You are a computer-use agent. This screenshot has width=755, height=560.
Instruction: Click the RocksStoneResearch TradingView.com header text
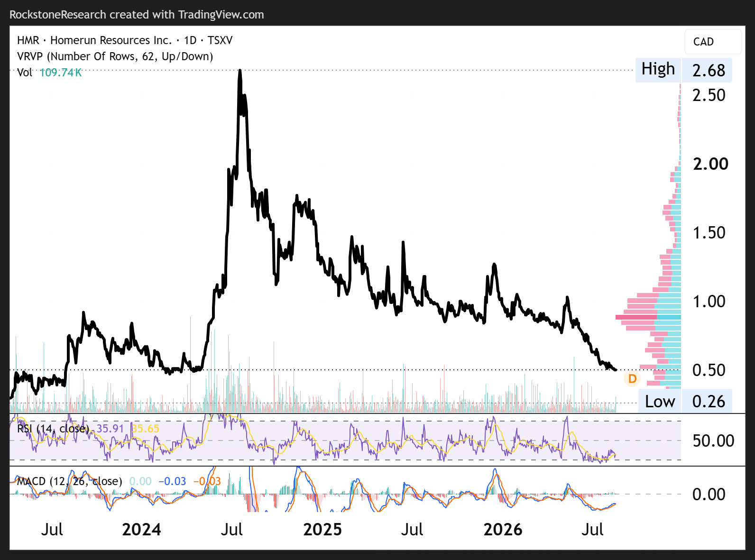[x=137, y=15]
